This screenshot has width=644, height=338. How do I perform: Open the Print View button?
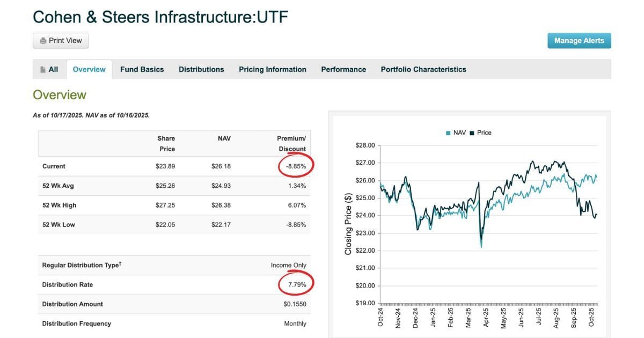tap(61, 41)
